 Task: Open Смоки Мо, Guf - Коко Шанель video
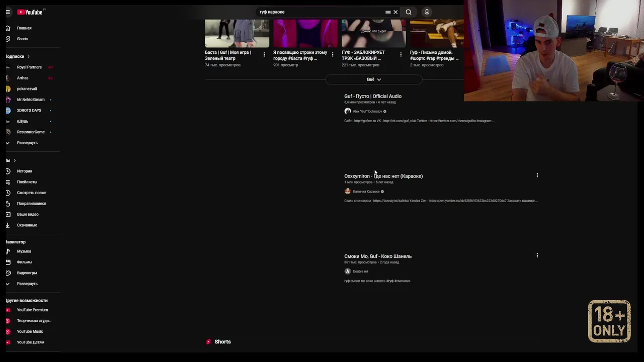(378, 256)
